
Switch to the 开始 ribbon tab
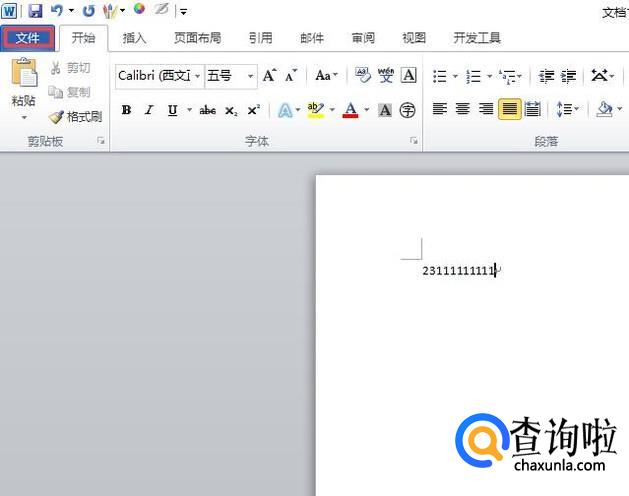[83, 38]
